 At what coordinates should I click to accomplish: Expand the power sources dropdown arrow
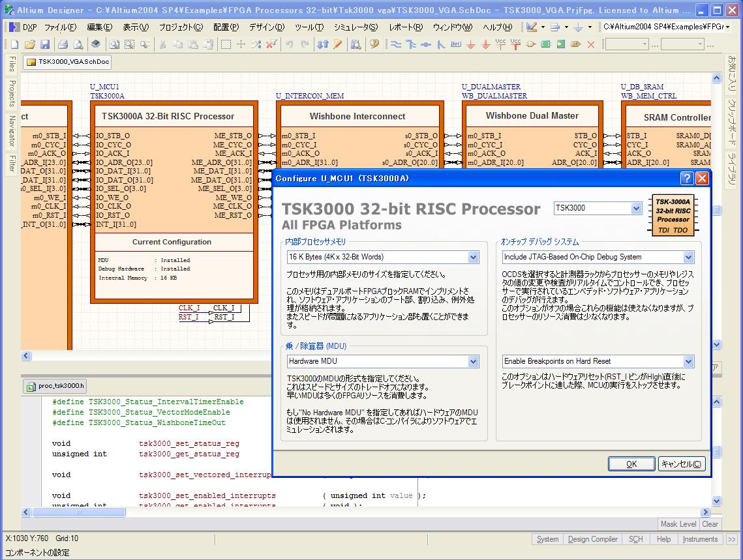590,27
